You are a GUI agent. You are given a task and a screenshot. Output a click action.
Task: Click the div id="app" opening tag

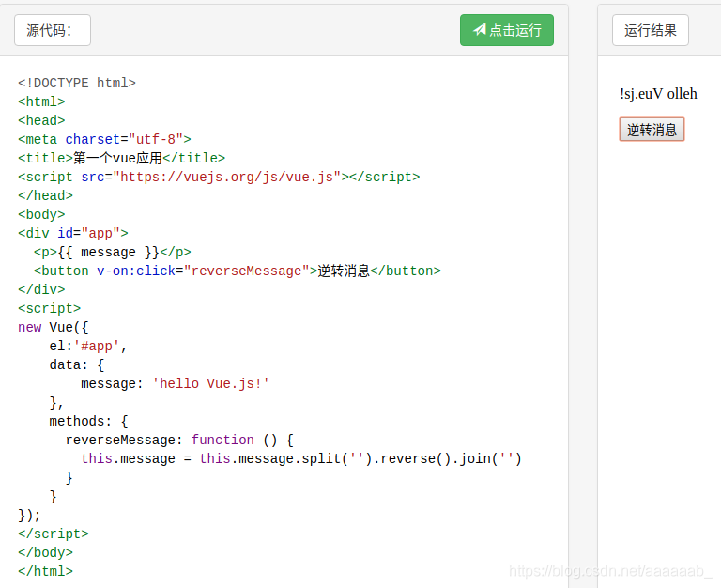pos(72,233)
